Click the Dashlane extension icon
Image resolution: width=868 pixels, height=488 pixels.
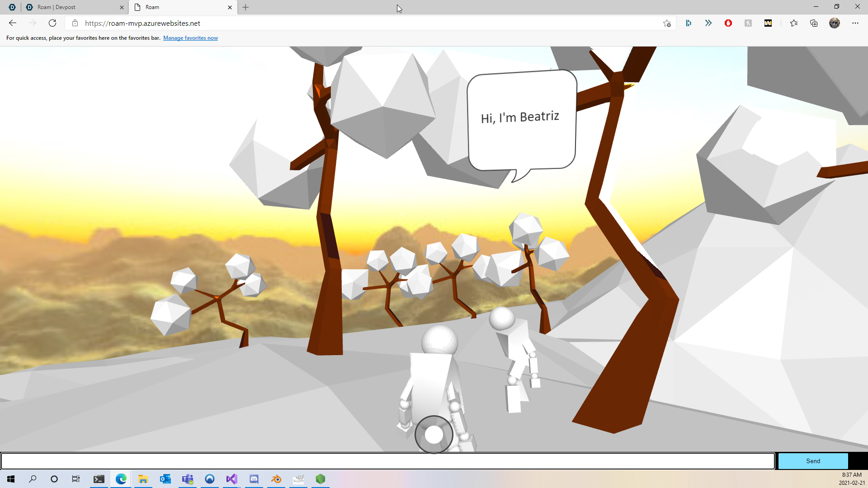tap(688, 23)
